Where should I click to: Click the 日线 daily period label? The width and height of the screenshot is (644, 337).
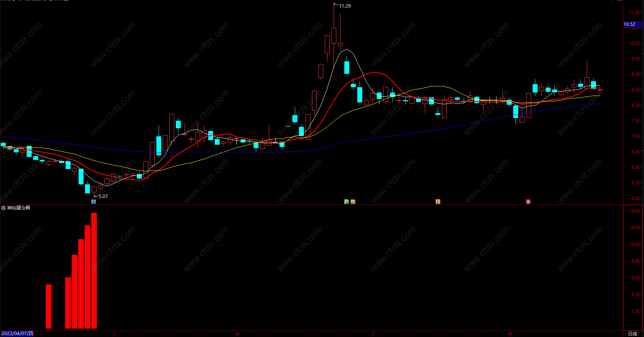633,334
